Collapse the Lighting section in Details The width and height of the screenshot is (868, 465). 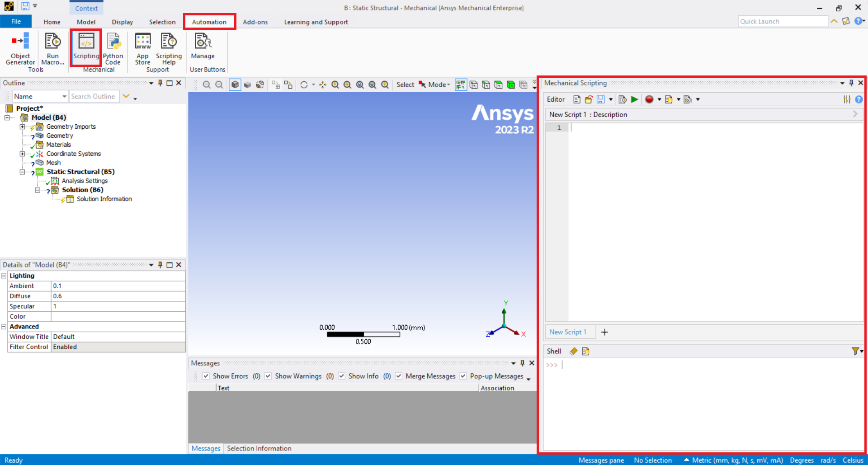pyautogui.click(x=4, y=276)
